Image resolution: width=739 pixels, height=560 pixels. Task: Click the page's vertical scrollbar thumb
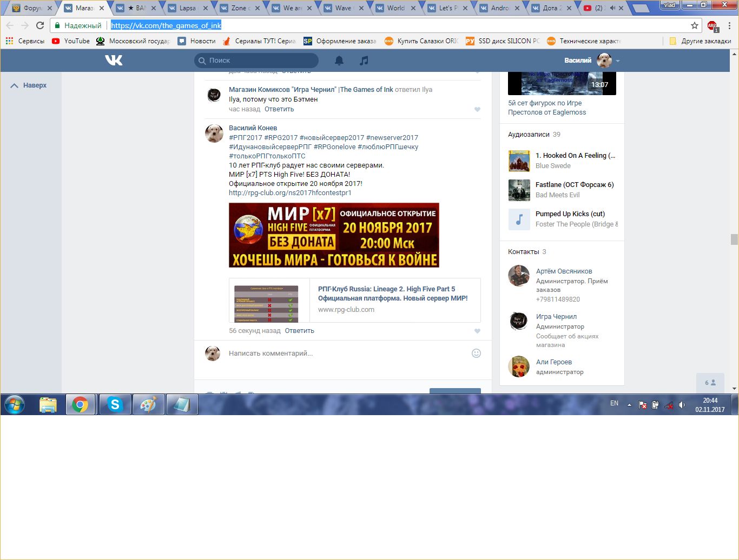(x=734, y=239)
